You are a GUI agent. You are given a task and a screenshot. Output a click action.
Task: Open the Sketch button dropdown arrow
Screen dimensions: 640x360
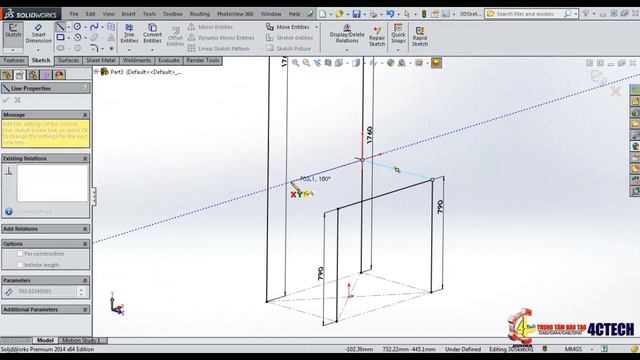[13, 50]
